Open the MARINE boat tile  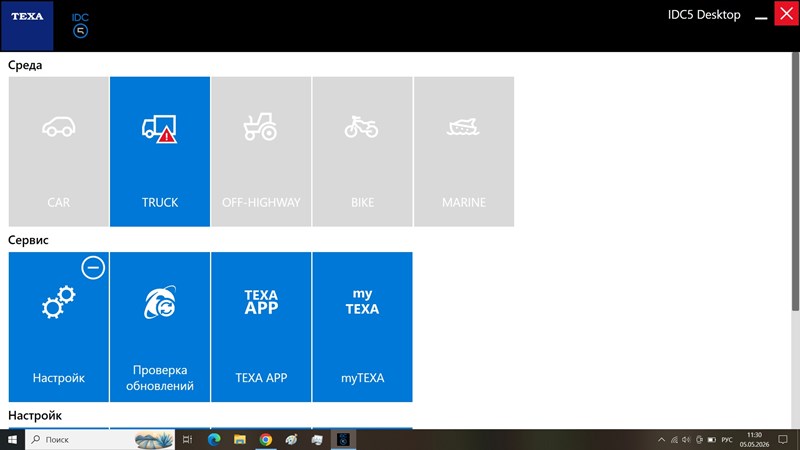(464, 152)
